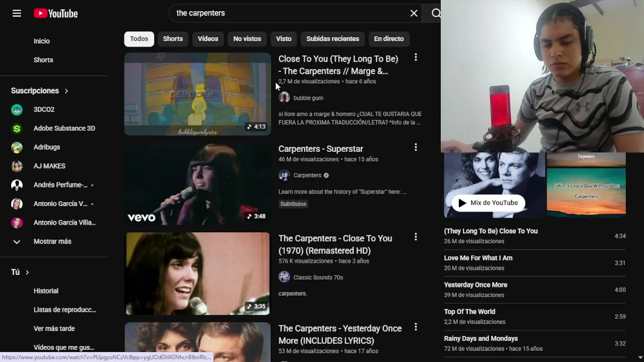Open Shorts in the sidebar
644x362 pixels.
43,60
